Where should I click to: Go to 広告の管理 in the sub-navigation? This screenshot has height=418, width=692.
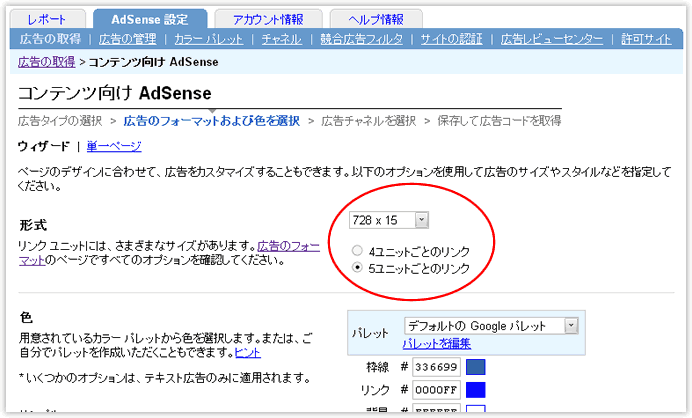(130, 39)
